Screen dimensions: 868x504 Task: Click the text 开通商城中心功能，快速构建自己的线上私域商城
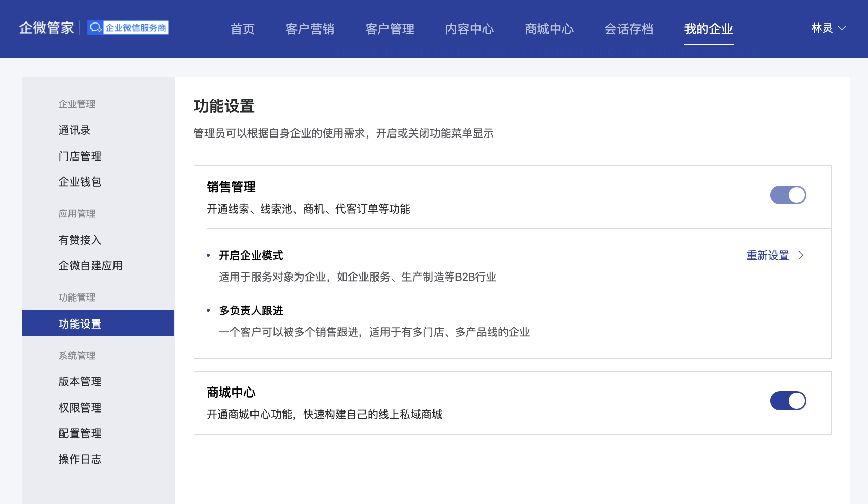(x=325, y=414)
